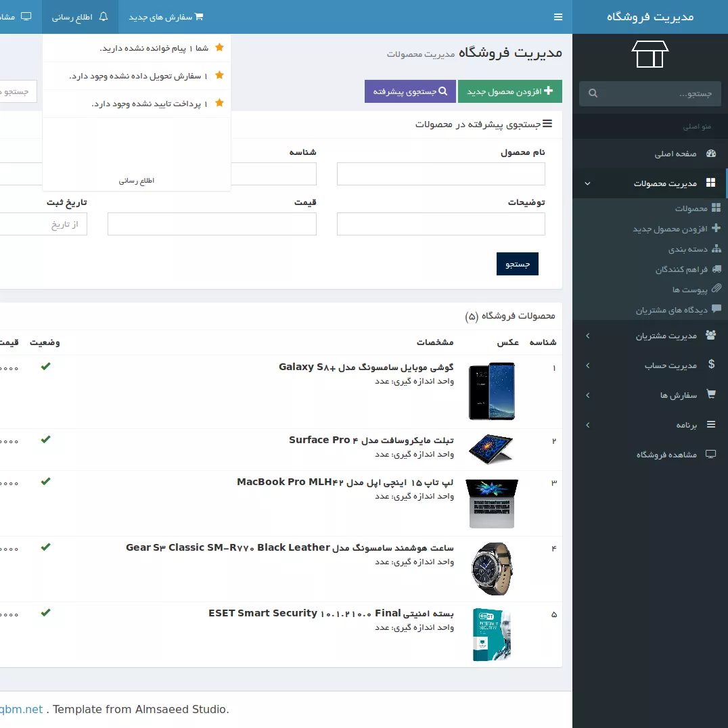Click the اطلاع رسانی footer link in notifications
The height and width of the screenshot is (728, 728).
click(x=136, y=181)
